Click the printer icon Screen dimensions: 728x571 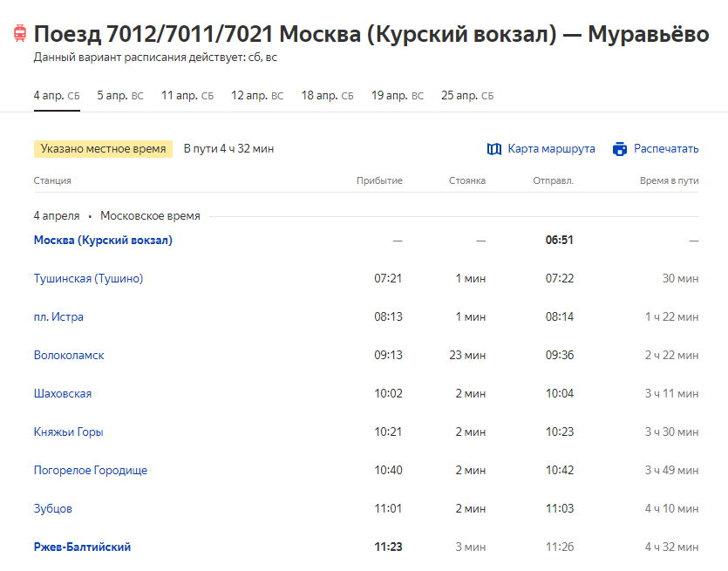[620, 149]
